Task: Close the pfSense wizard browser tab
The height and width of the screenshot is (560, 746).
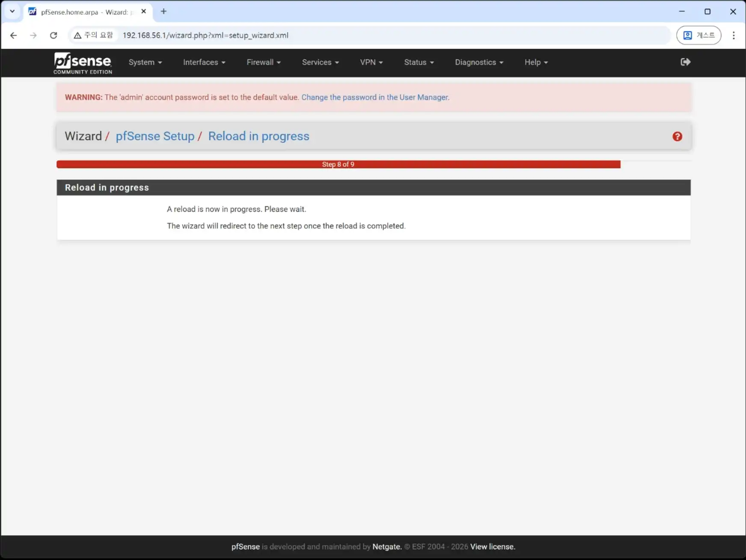Action: 144,12
